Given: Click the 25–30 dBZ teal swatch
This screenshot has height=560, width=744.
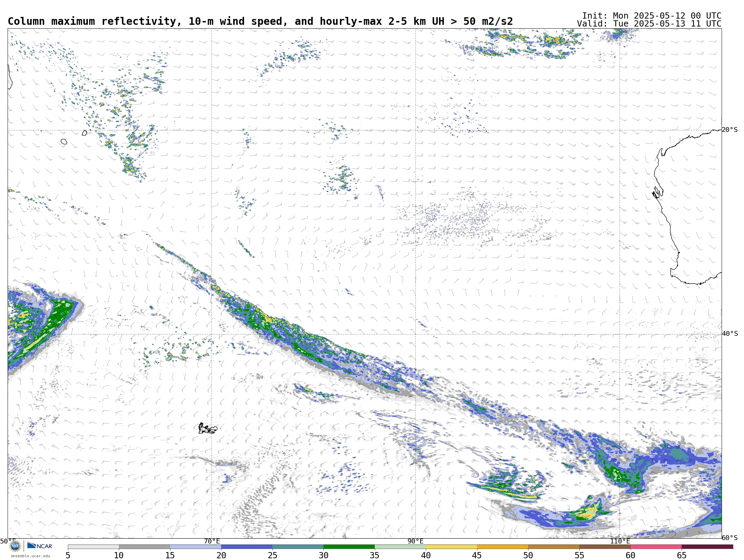Looking at the screenshot, I should click(298, 547).
